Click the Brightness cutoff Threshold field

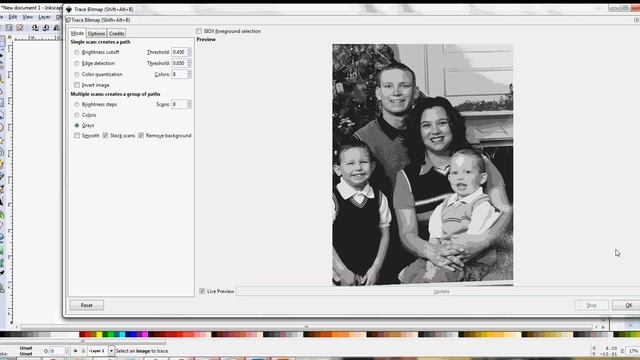(x=179, y=52)
